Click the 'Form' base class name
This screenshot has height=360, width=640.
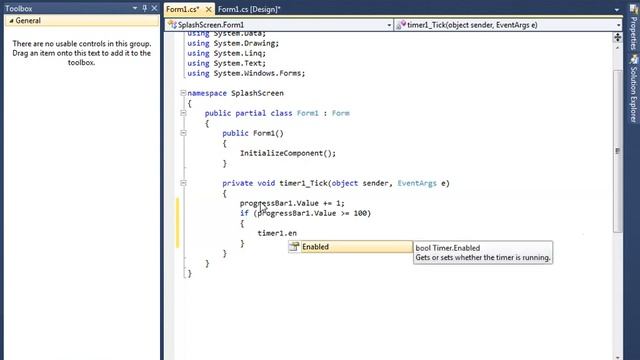click(x=340, y=113)
